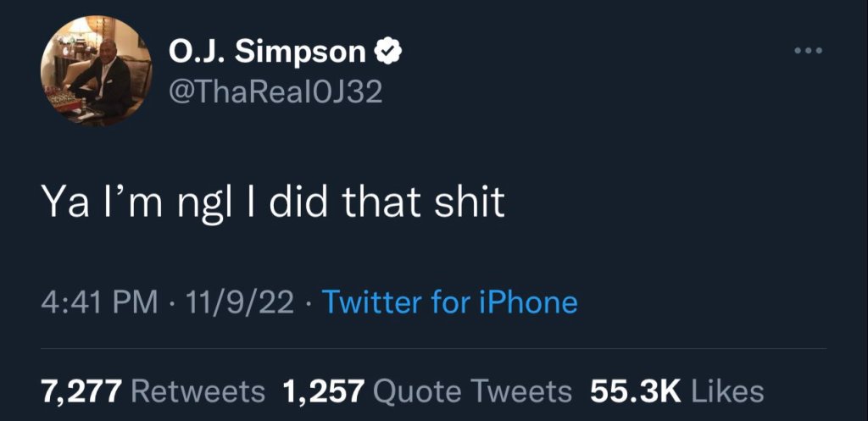Click the 55.3K likes number

(x=635, y=391)
